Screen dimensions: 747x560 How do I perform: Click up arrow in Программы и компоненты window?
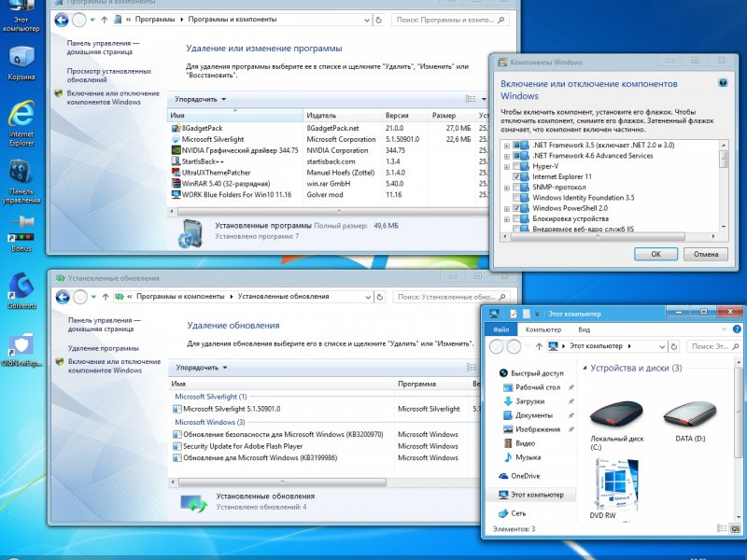pos(105,20)
